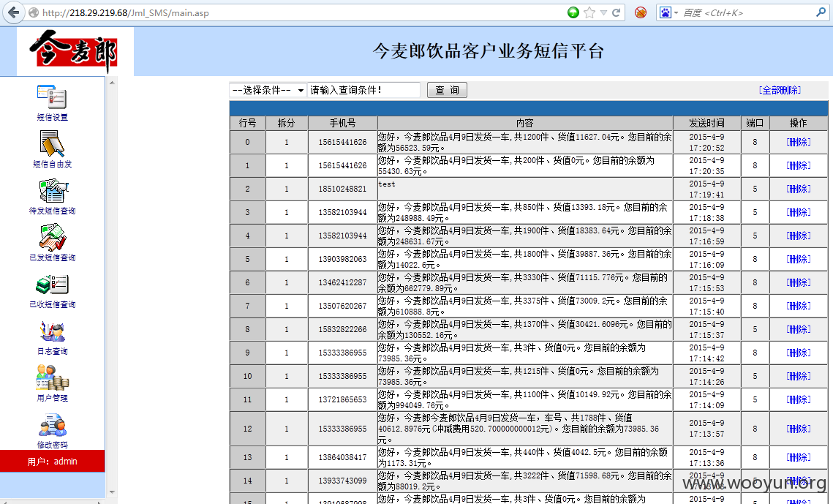The image size is (833, 504).
Task: Open the 日志查询 sidebar icon
Action: pos(52,332)
